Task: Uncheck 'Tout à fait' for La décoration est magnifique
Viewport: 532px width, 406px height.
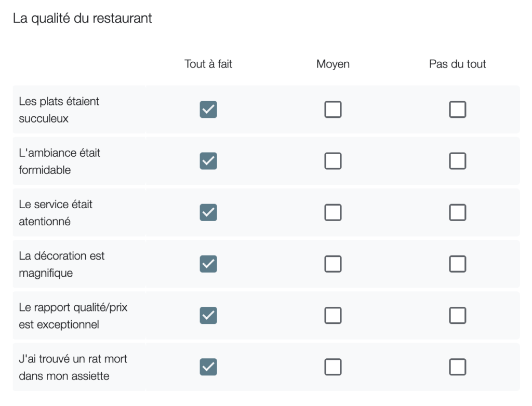Action: 208,264
